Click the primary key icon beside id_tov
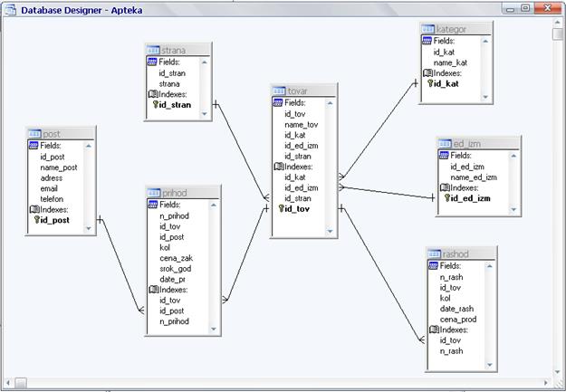This screenshot has width=566, height=392. click(278, 209)
